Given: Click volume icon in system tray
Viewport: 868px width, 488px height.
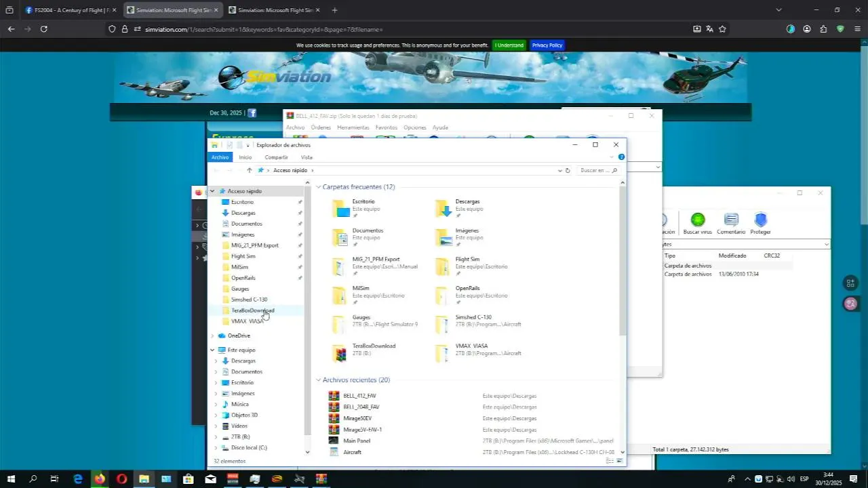Looking at the screenshot, I should [791, 479].
